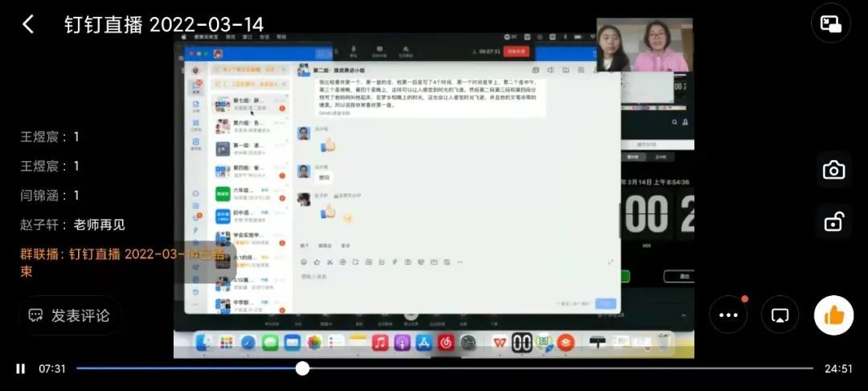The image size is (868, 391).
Task: Enable picture-in-picture mode icon
Action: [x=830, y=23]
